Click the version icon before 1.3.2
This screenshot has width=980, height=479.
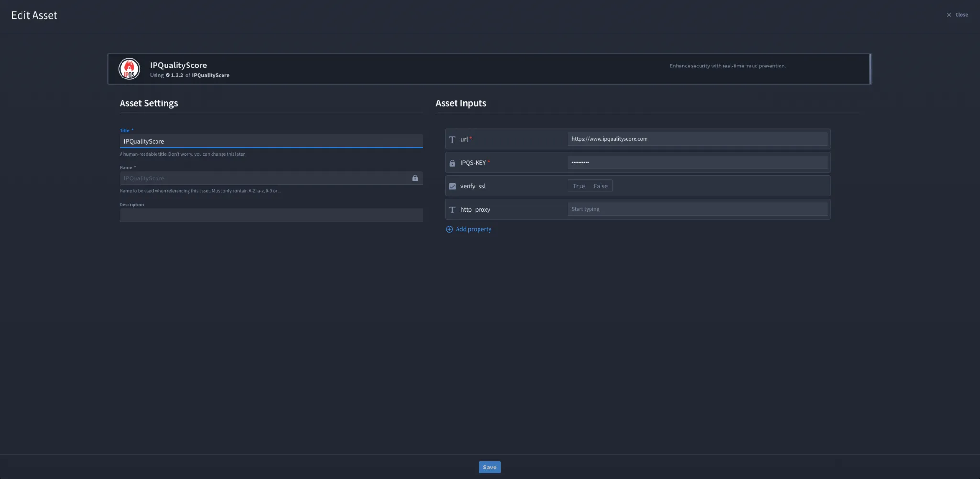click(167, 75)
